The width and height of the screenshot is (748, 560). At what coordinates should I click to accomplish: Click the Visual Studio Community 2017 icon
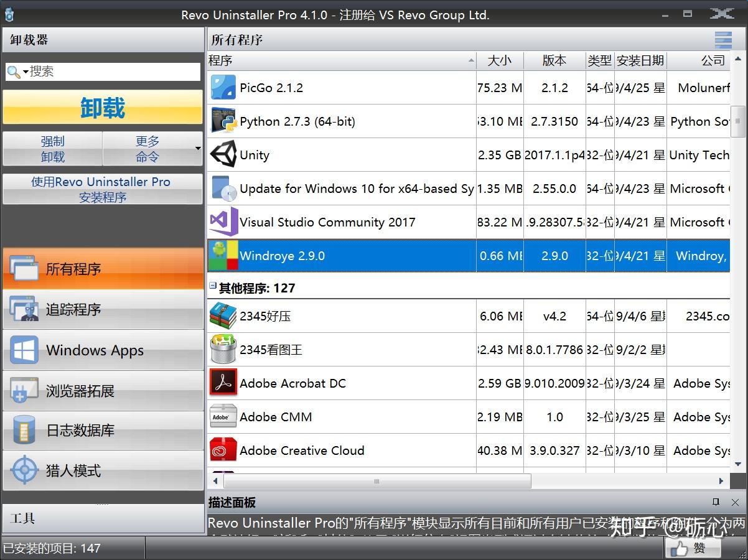[x=223, y=222]
